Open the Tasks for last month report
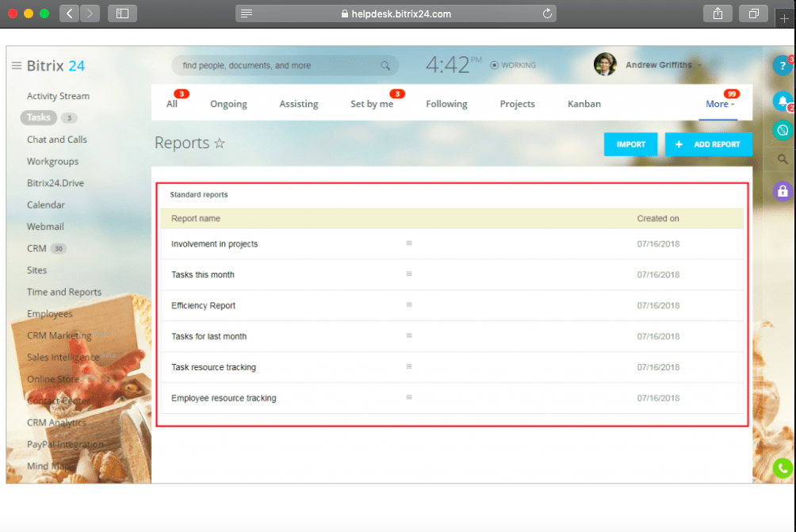The width and height of the screenshot is (796, 532). 209,336
